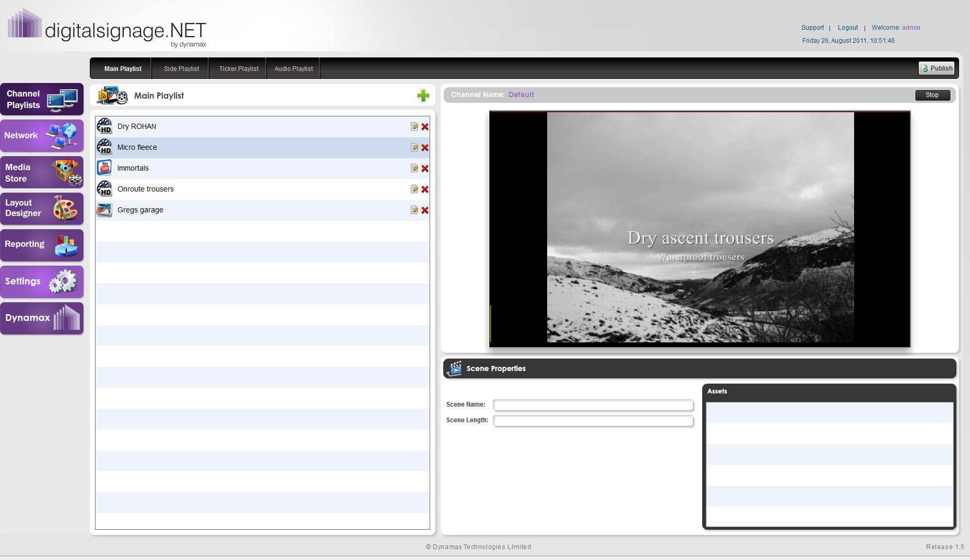Edit the Micro fleece scene
970x560 pixels.
(415, 147)
